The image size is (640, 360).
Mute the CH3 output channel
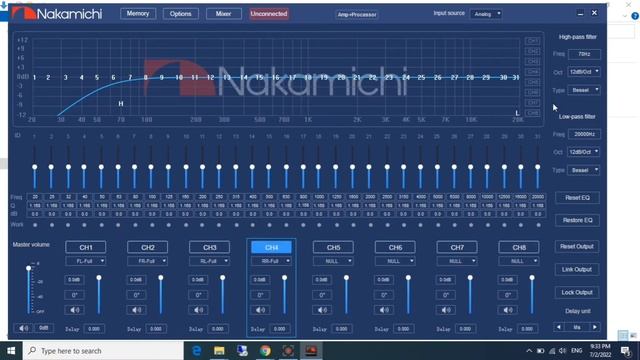pos(198,310)
